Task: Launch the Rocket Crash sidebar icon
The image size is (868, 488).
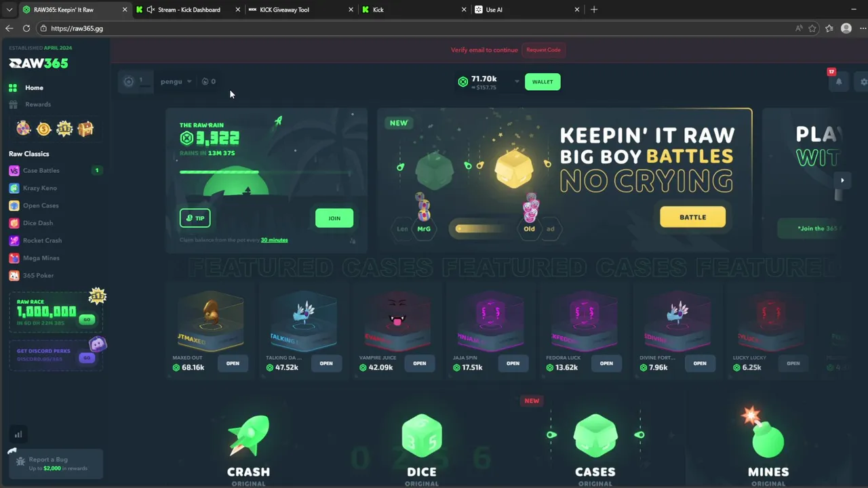Action: tap(14, 241)
